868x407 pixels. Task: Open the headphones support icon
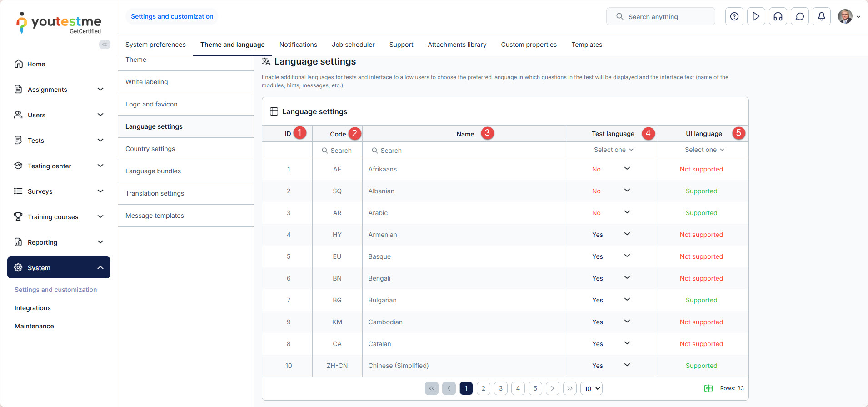778,17
